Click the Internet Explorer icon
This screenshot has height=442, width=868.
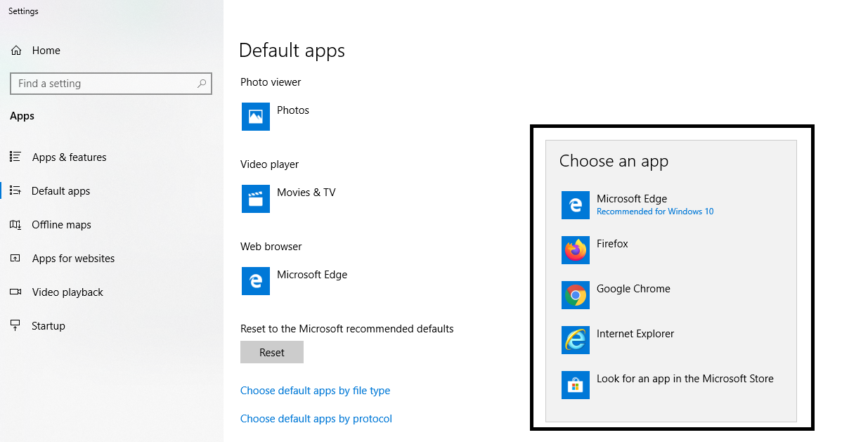pyautogui.click(x=576, y=340)
